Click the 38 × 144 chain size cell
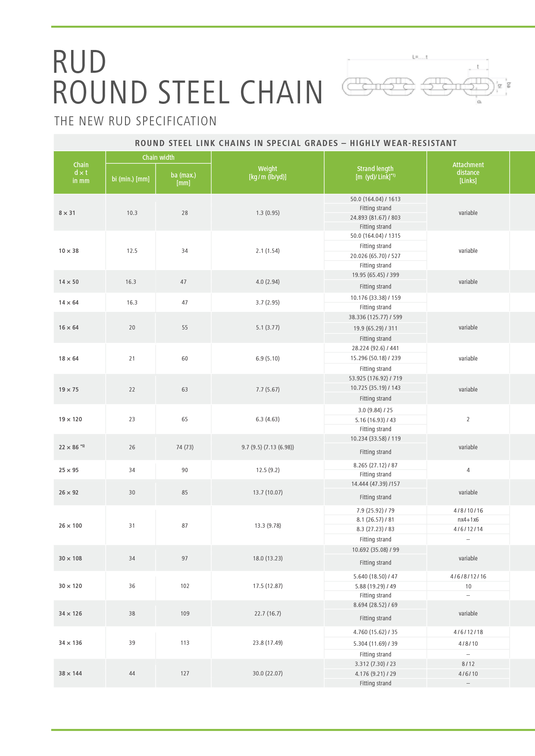Viewport: 535px width, 756px height. click(70, 673)
